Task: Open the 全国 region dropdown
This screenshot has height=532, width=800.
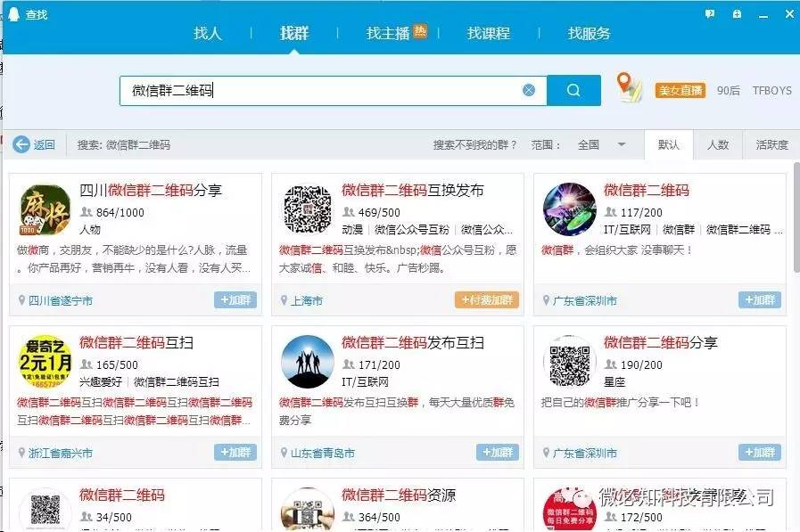Action: pyautogui.click(x=587, y=143)
